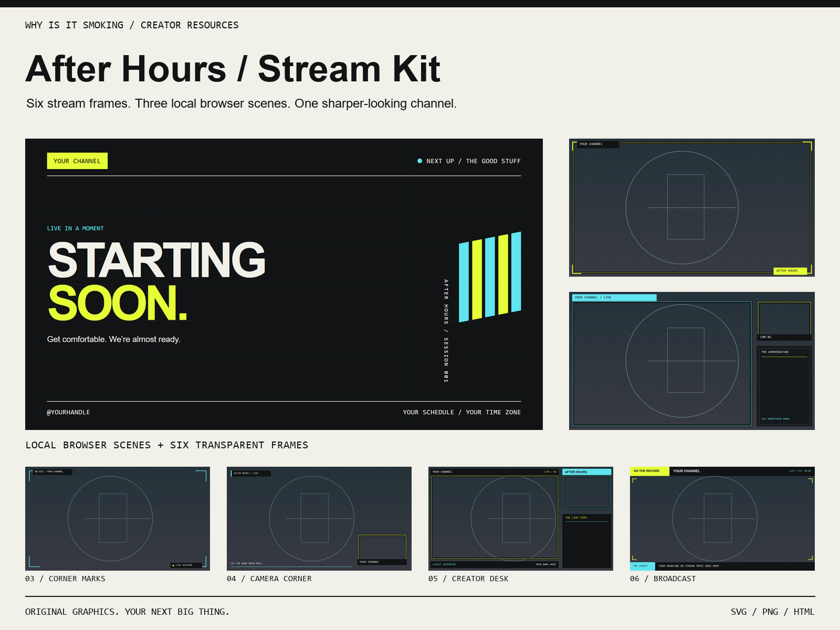The height and width of the screenshot is (630, 840).
Task: Click the '05 / CREATOR DESK' caption
Action: (x=468, y=579)
